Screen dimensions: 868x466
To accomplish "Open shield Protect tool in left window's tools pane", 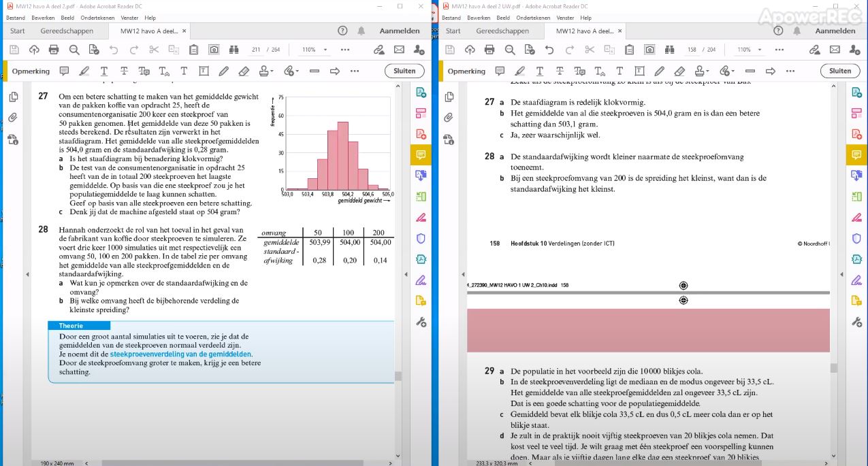I will [421, 238].
